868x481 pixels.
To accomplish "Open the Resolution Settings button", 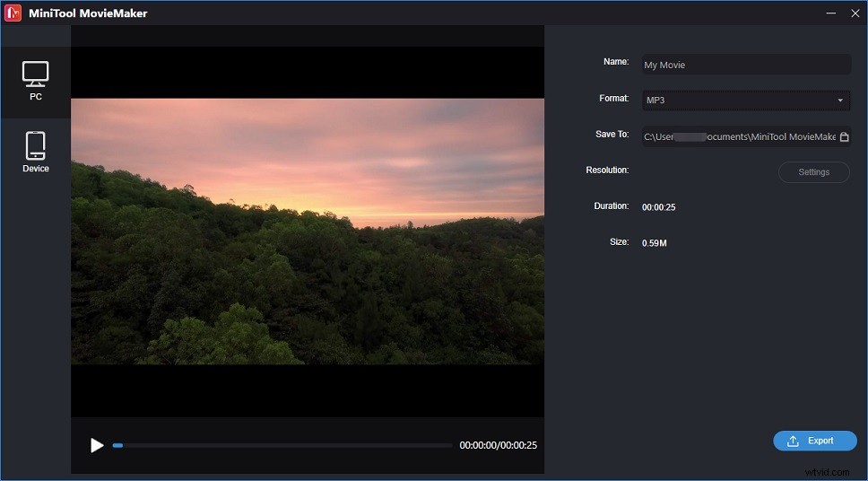I will coord(813,172).
